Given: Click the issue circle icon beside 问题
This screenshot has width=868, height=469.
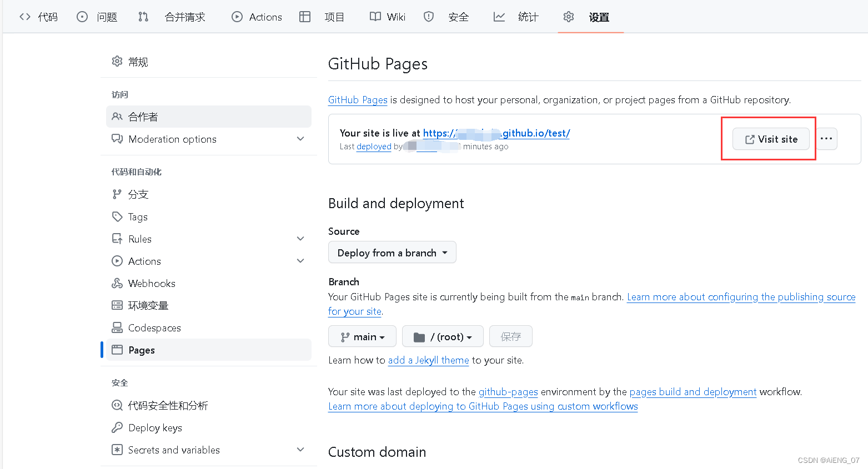Looking at the screenshot, I should pyautogui.click(x=82, y=17).
